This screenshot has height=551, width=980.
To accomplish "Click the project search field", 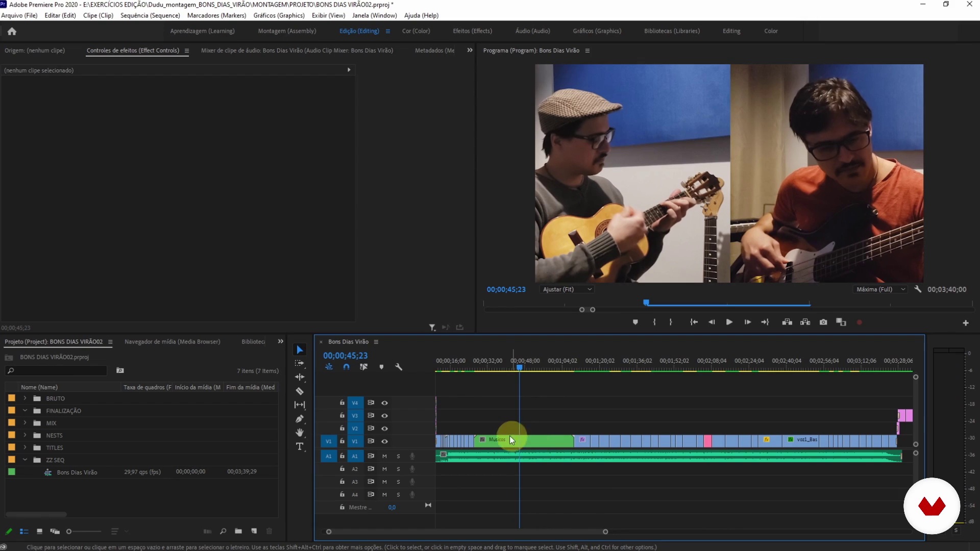I will tap(56, 371).
